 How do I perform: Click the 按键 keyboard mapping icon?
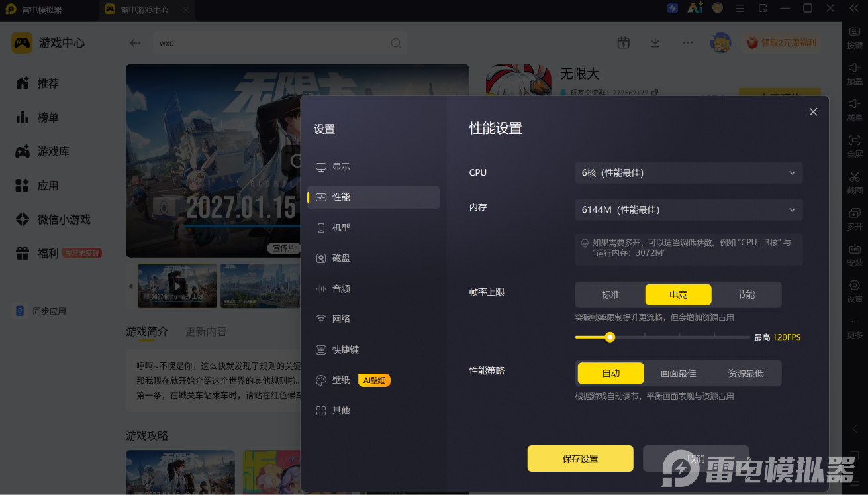(x=855, y=32)
